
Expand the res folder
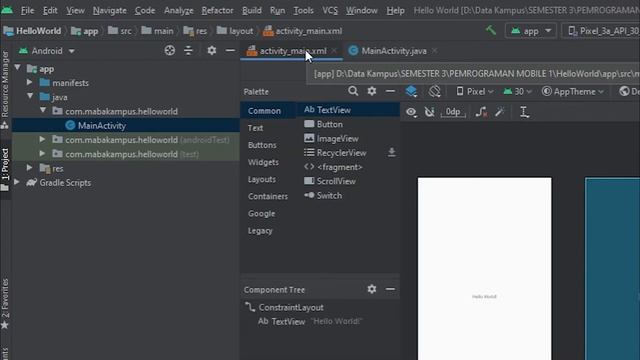click(x=29, y=168)
